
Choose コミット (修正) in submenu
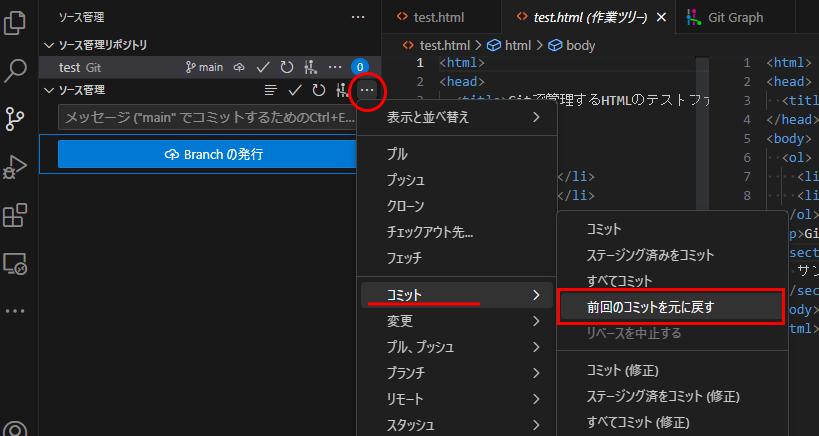tap(672, 370)
